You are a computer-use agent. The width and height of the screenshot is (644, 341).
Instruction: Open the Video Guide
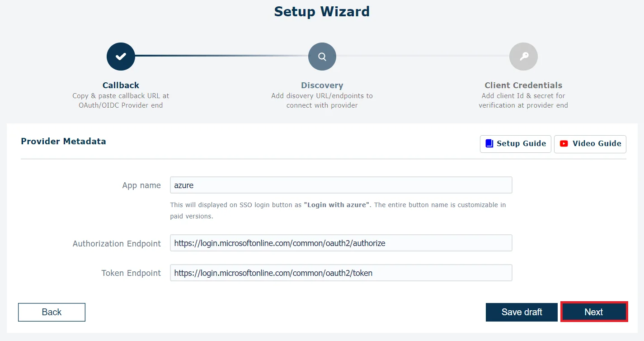click(x=590, y=144)
